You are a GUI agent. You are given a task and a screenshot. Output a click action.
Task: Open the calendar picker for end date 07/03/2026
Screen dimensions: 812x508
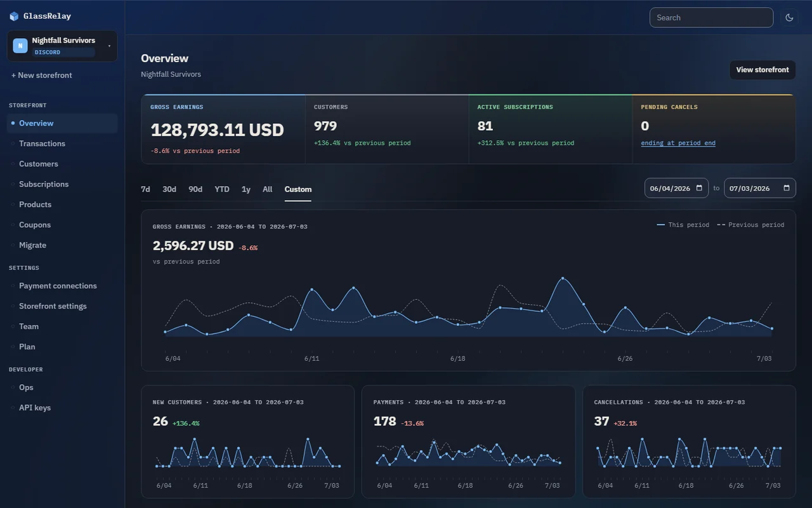(787, 189)
